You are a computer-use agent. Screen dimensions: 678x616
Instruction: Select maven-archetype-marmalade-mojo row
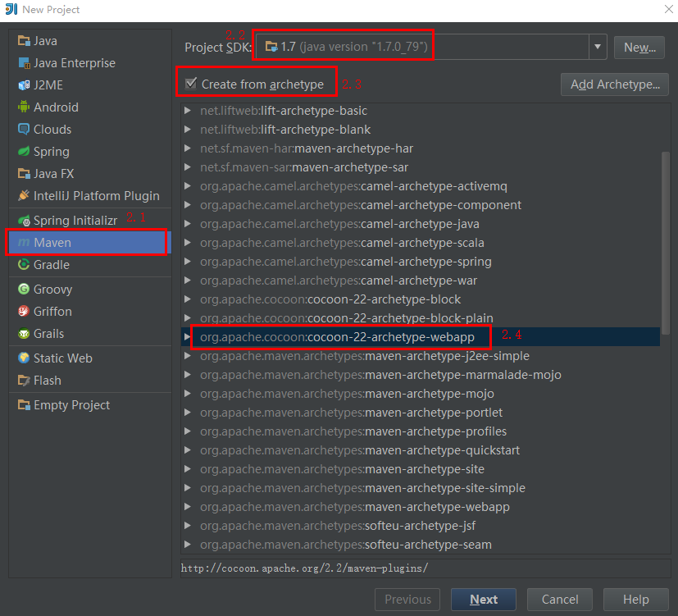coord(421,375)
